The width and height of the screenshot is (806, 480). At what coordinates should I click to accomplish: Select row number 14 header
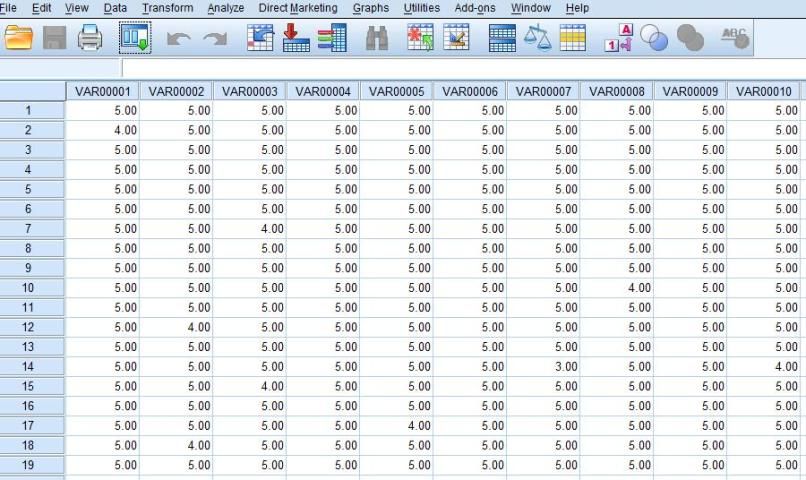(x=28, y=367)
